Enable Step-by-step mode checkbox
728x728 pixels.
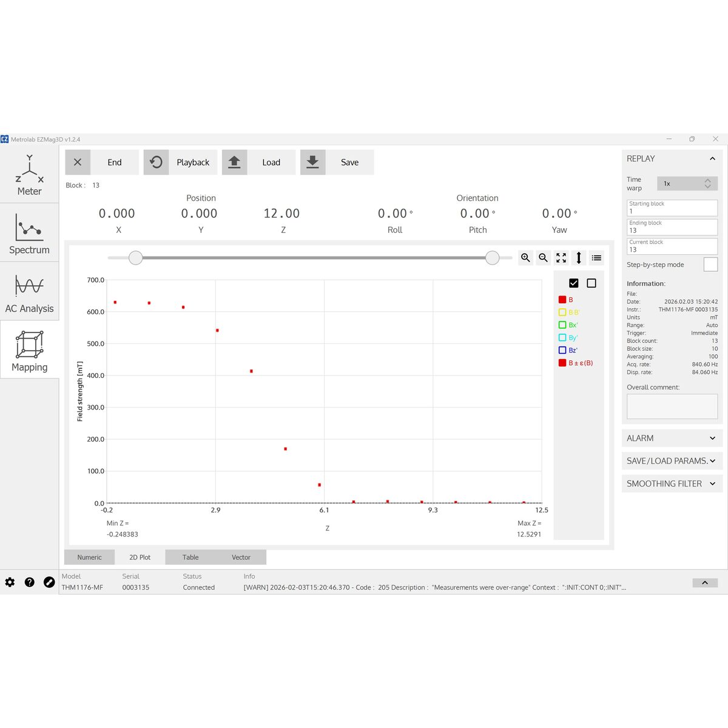click(x=710, y=265)
